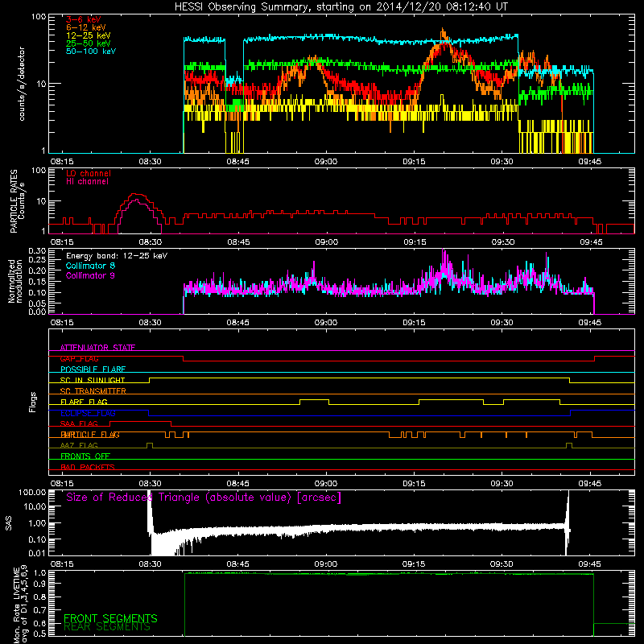
Task: Click the raised FLARE_FLAG segment near 08:57
Action: tap(314, 399)
